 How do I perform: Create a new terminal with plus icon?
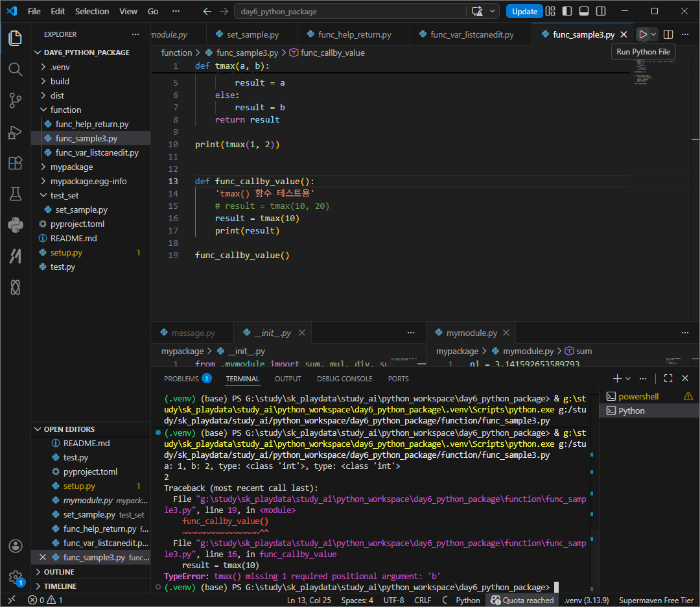[617, 379]
